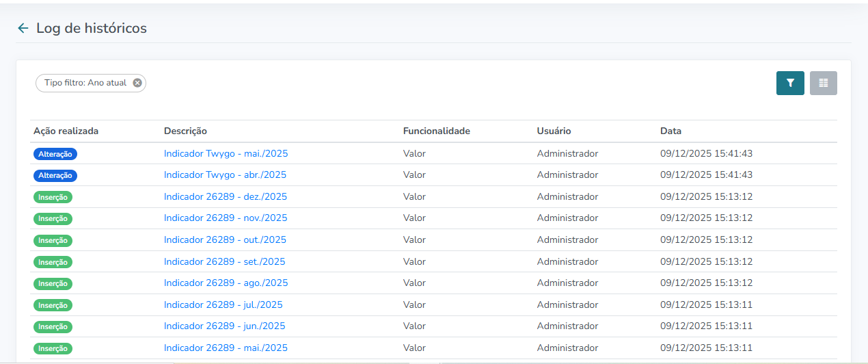Click the Data column header

pyautogui.click(x=670, y=131)
